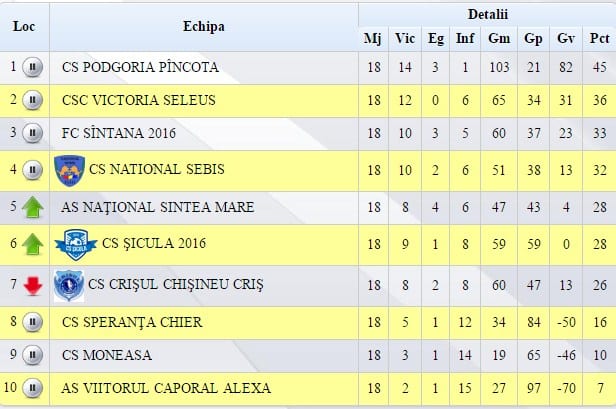Click the pause icon at place 10
Viewport: 616px width, 409px height.
point(33,388)
